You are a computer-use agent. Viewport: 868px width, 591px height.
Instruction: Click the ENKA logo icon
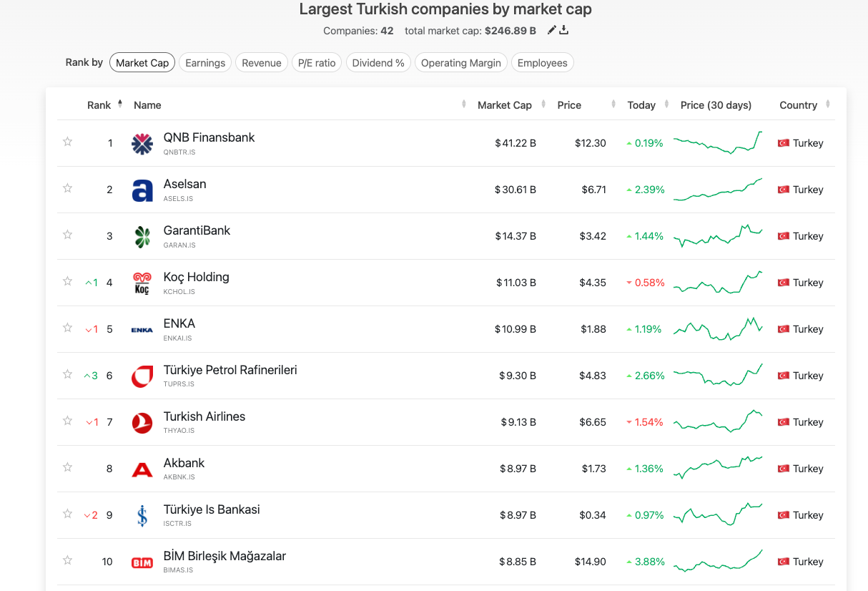coord(142,330)
